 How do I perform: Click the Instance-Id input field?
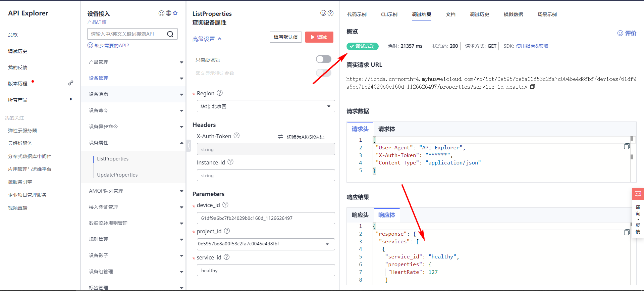coord(266,175)
